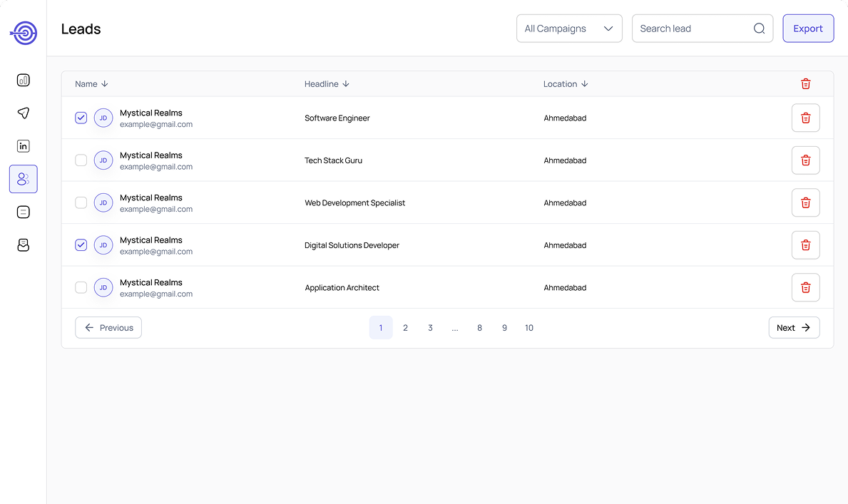Go to page 2 of leads
Image resolution: width=848 pixels, height=504 pixels.
[x=405, y=328]
